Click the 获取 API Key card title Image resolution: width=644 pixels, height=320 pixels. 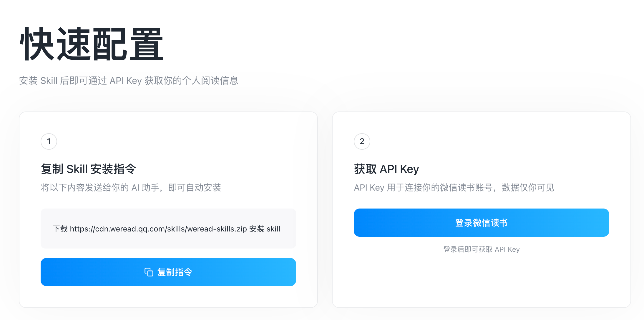pyautogui.click(x=386, y=169)
